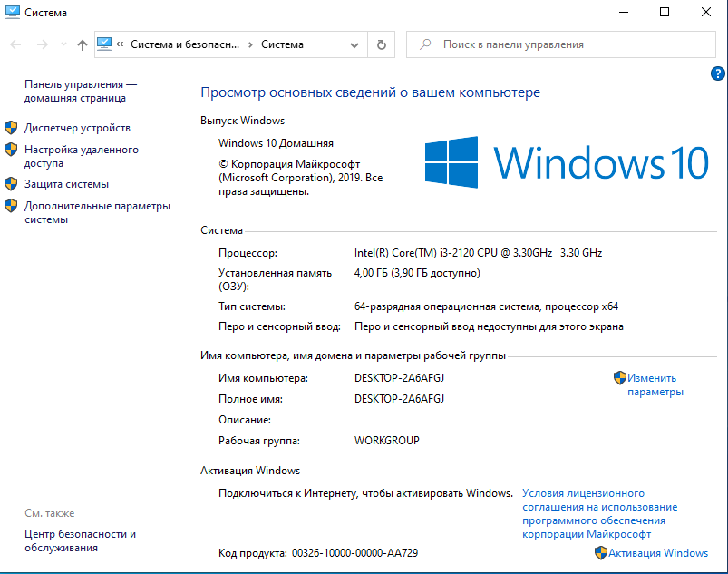Open Центр безопасности и обслуживания link
The image size is (728, 574).
click(x=81, y=540)
